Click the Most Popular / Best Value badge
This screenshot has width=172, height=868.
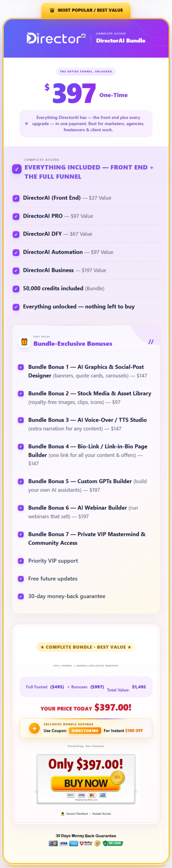(86, 10)
